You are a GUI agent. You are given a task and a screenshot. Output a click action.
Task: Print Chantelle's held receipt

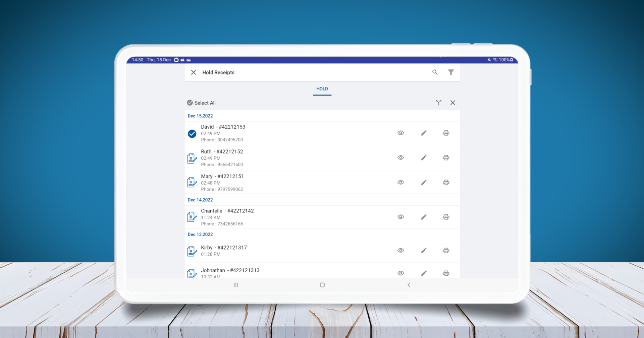(x=446, y=217)
